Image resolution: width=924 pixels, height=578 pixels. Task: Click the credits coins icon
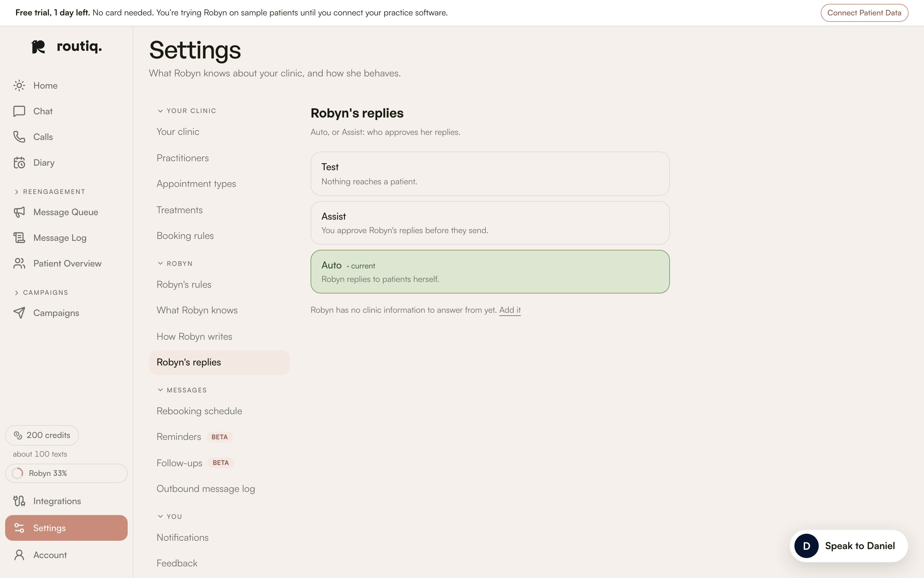click(18, 435)
